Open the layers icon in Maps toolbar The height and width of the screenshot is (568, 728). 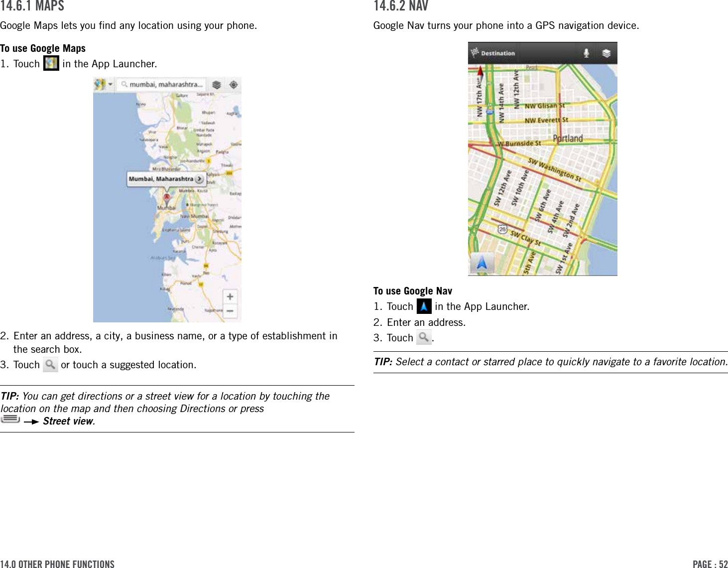point(217,85)
